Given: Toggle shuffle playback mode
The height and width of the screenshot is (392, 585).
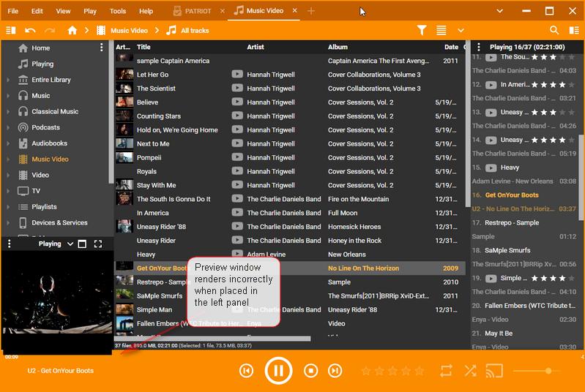Looking at the screenshot, I should 470,371.
